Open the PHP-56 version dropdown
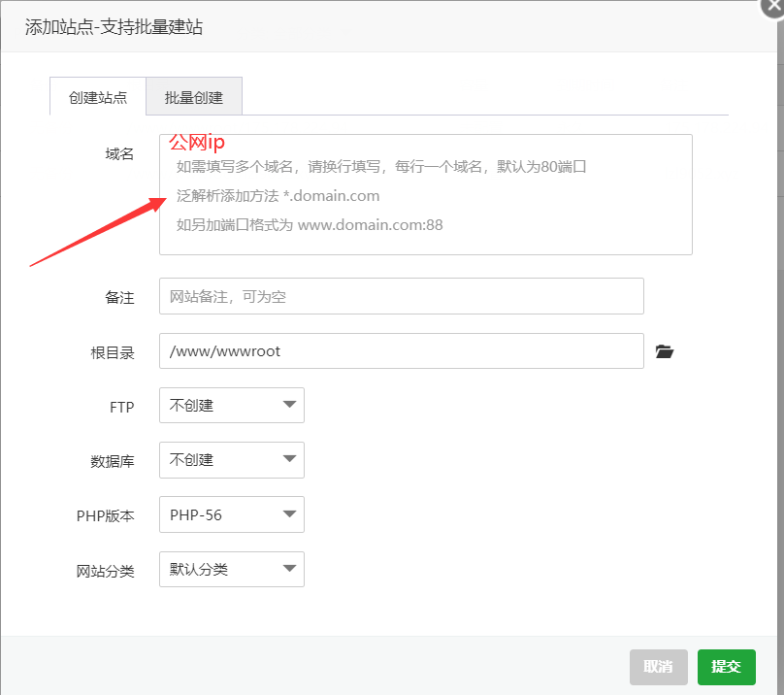The image size is (784, 695). (231, 514)
